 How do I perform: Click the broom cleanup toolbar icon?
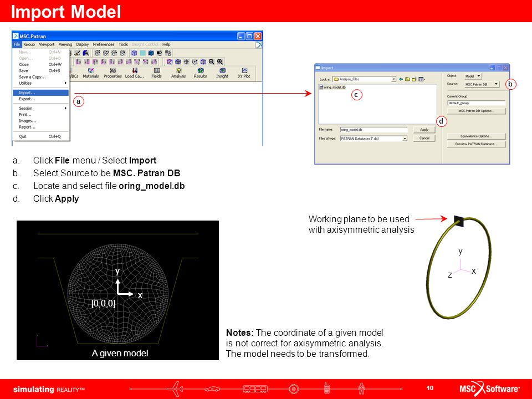78,53
